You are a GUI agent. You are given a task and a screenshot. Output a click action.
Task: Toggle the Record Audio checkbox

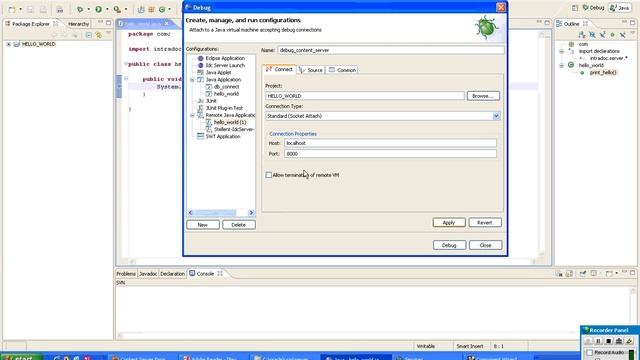tap(589, 352)
